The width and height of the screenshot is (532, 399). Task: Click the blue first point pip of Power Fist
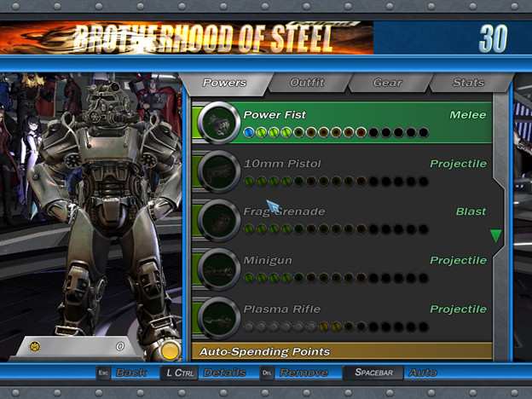coord(249,132)
